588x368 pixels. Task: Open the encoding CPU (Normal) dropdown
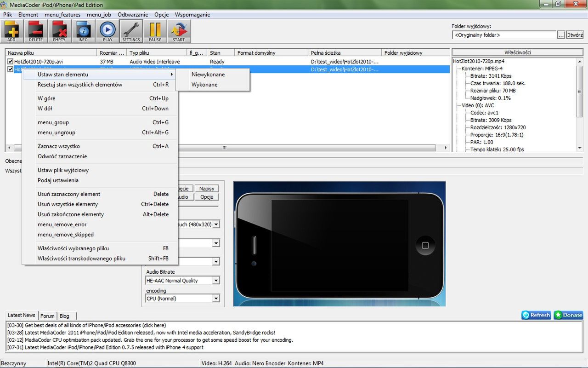pos(216,299)
